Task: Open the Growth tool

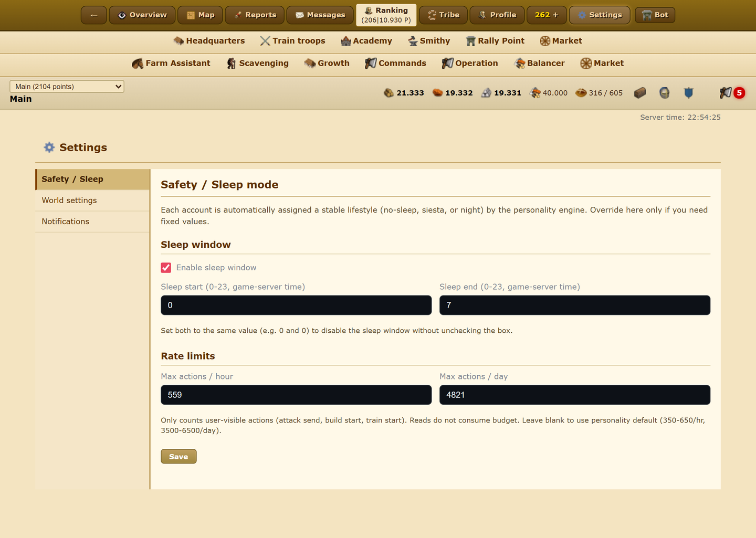Action: (327, 64)
